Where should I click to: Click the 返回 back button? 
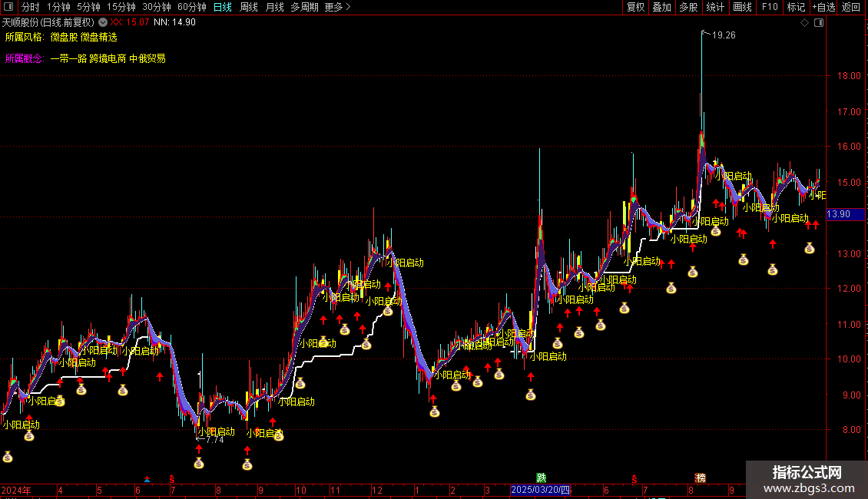click(851, 7)
